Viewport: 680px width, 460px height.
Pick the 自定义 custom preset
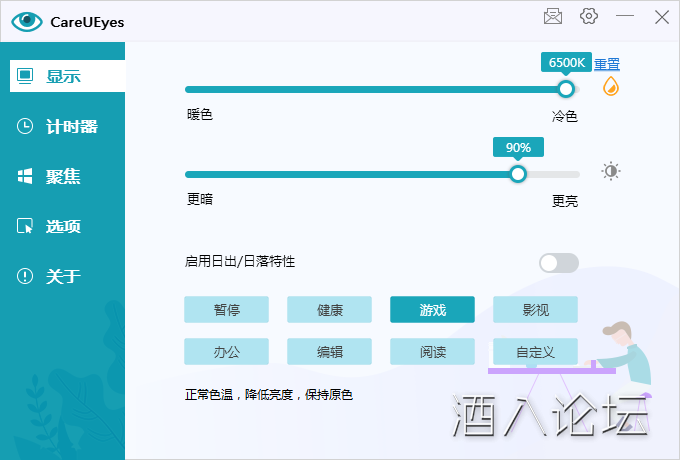(535, 351)
